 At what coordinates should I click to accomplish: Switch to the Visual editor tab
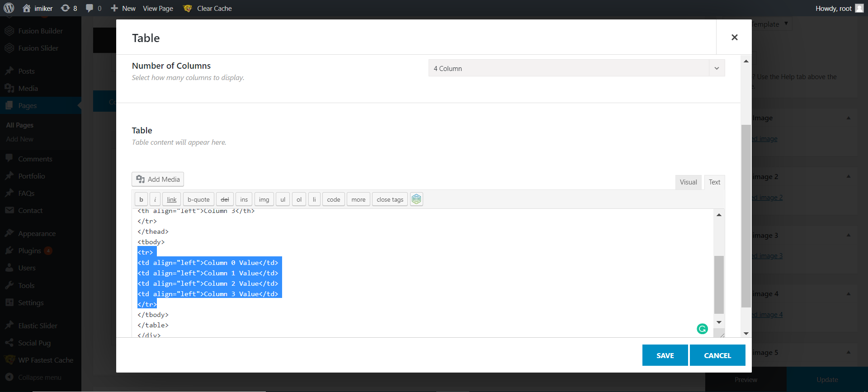(x=688, y=182)
